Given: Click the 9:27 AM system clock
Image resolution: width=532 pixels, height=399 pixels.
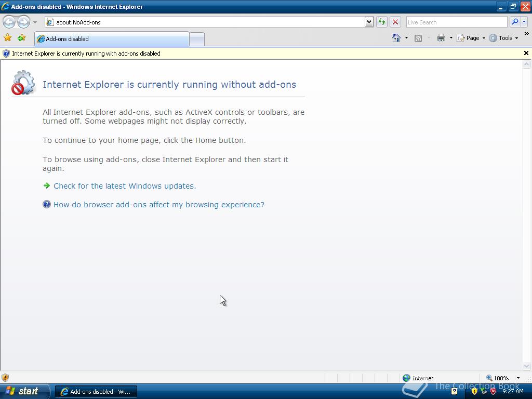Looking at the screenshot, I should [x=513, y=392].
